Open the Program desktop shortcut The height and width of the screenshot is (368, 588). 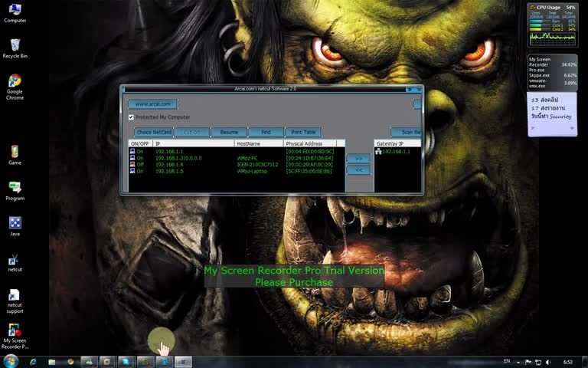coord(15,191)
